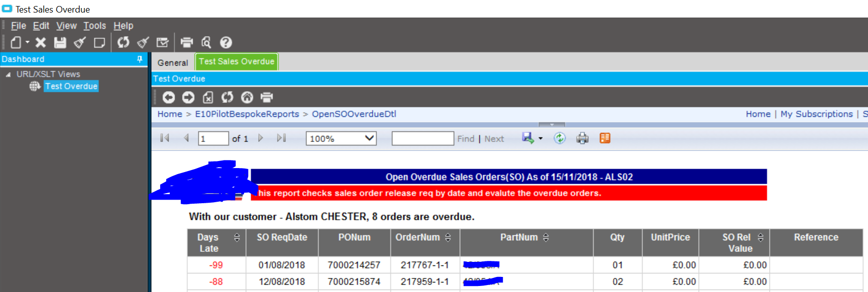Click the sticky note memo icon

pyautogui.click(x=99, y=43)
